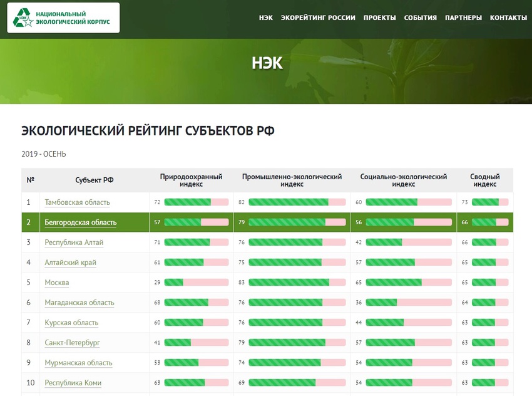Click the Социально-экологический индекс header
The image size is (532, 396).
(404, 180)
